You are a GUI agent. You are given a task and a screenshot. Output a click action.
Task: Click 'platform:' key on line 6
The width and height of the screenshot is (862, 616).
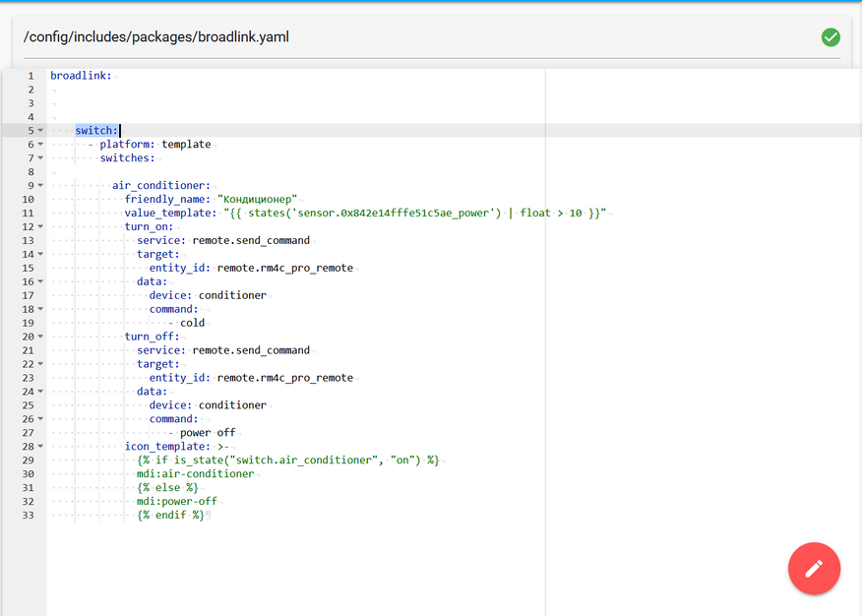pyautogui.click(x=128, y=144)
